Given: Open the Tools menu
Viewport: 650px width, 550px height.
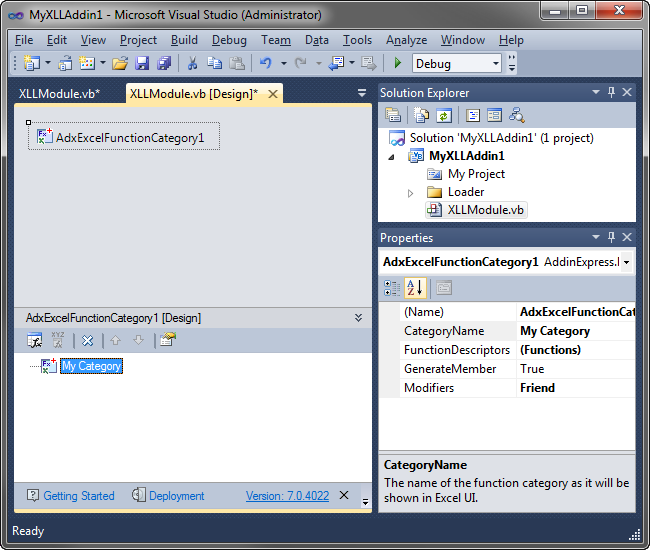Looking at the screenshot, I should coord(357,40).
